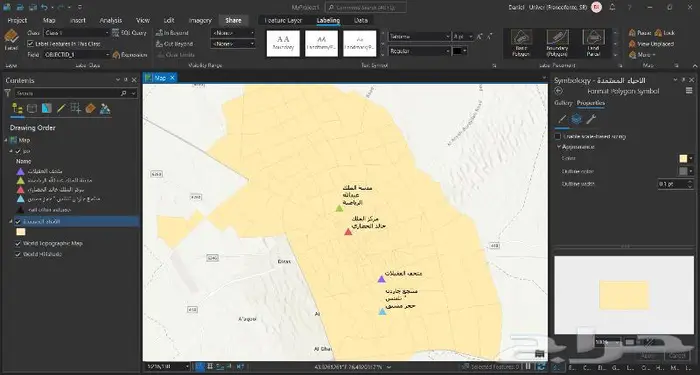Select List By Selection in Contents
The image size is (700, 375).
[x=46, y=108]
